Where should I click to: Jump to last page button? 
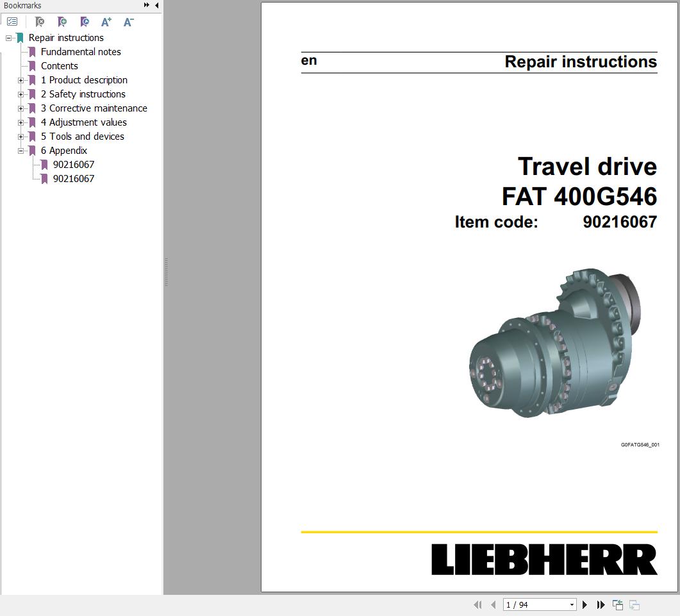[x=601, y=604]
